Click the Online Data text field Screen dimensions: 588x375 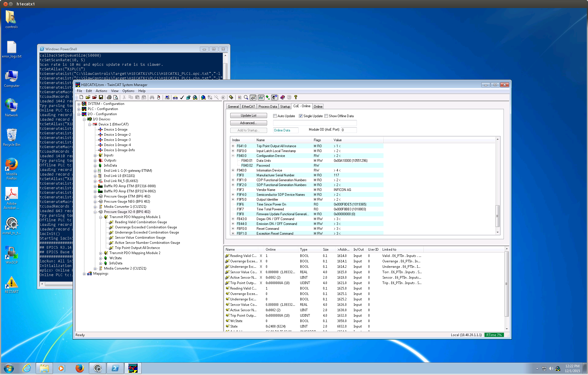286,130
